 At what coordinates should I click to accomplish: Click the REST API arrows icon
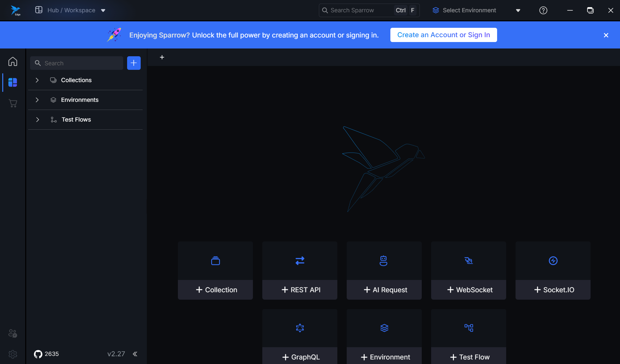300,261
